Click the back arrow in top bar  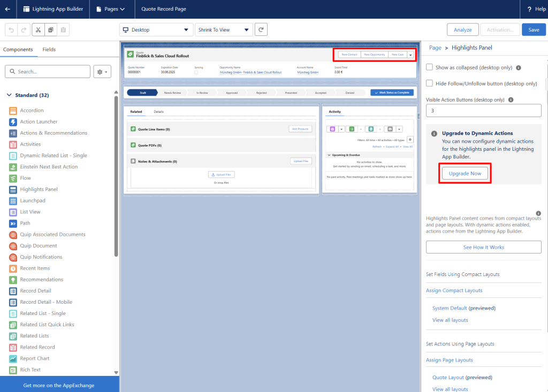(x=7, y=9)
